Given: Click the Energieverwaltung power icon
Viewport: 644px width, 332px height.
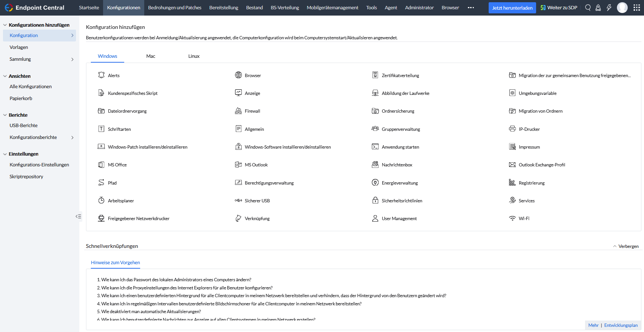Looking at the screenshot, I should pos(375,183).
